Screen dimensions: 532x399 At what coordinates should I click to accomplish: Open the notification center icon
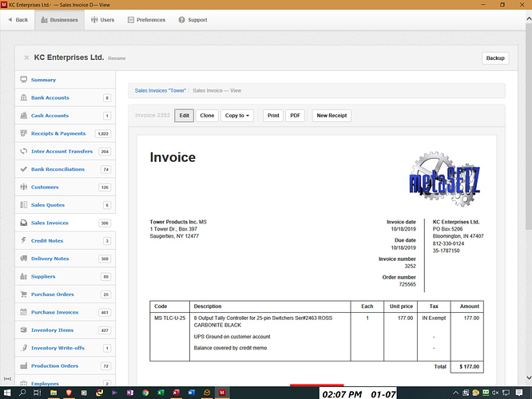click(x=518, y=393)
